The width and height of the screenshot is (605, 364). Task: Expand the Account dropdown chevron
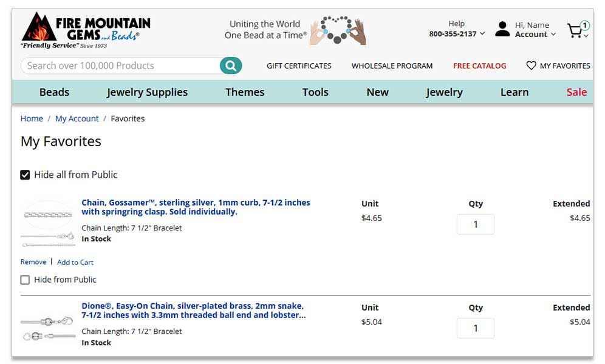point(553,35)
